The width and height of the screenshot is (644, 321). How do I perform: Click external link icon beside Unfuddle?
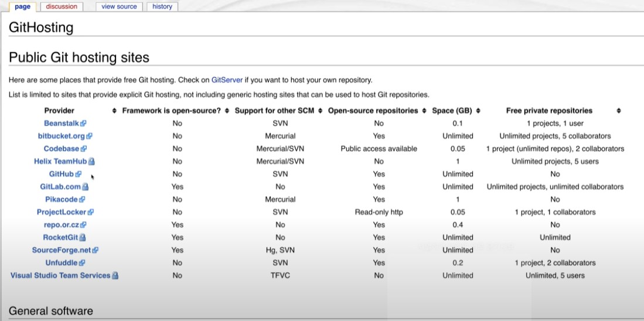click(x=81, y=263)
